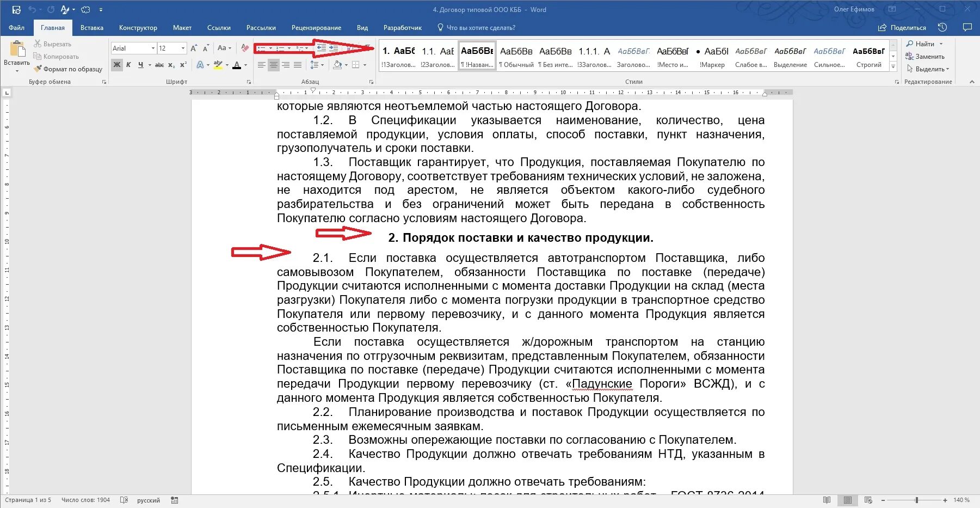Switch to the Конструктор tab

[138, 28]
